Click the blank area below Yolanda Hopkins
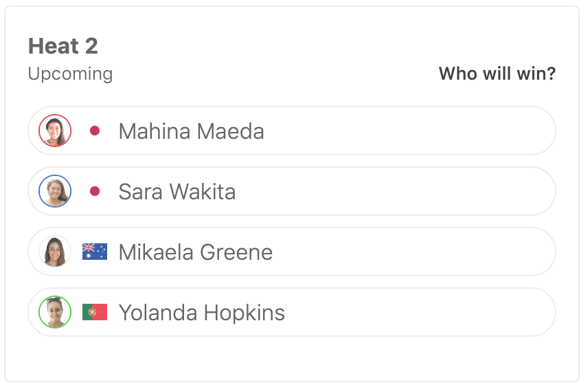 (292, 357)
